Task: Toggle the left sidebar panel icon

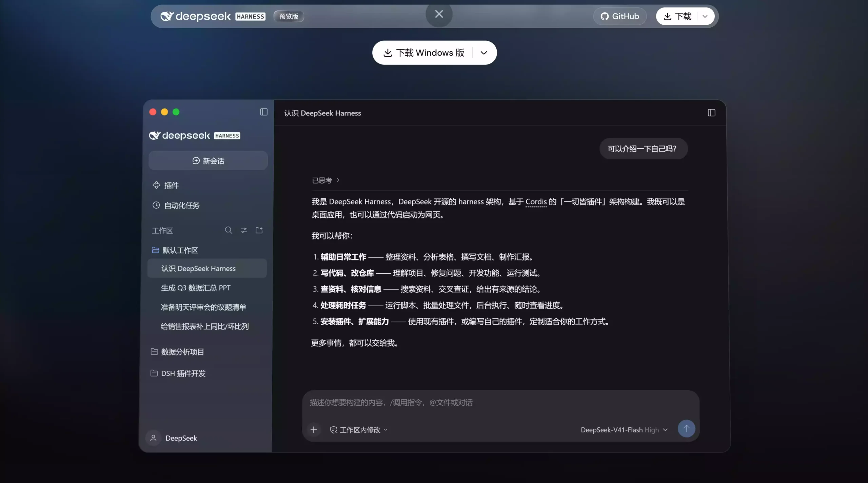Action: [264, 112]
